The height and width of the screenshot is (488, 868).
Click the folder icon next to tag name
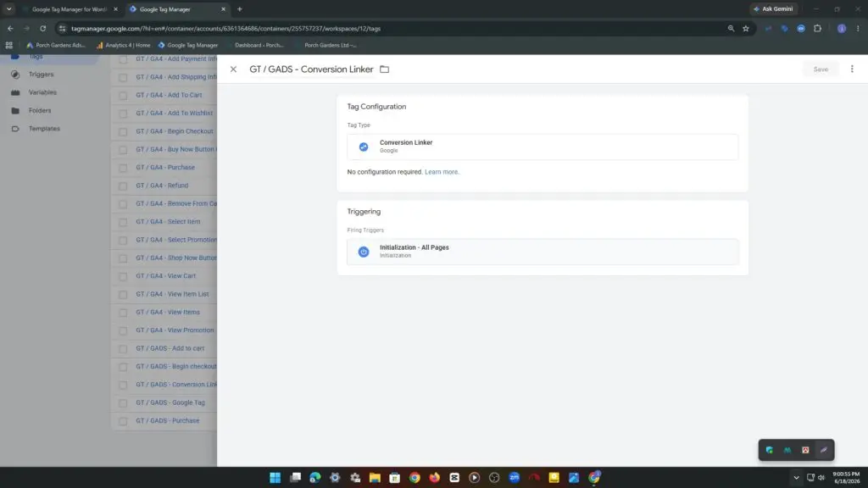[384, 69]
